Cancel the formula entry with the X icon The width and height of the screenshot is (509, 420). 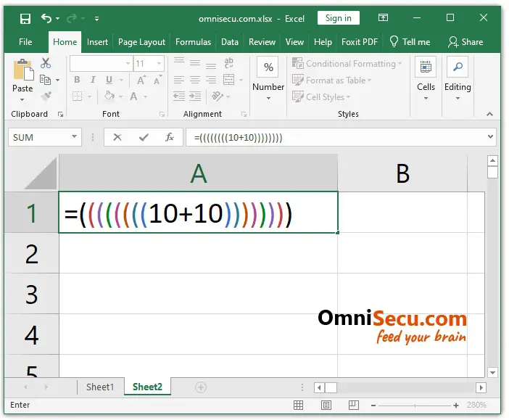[x=117, y=137]
